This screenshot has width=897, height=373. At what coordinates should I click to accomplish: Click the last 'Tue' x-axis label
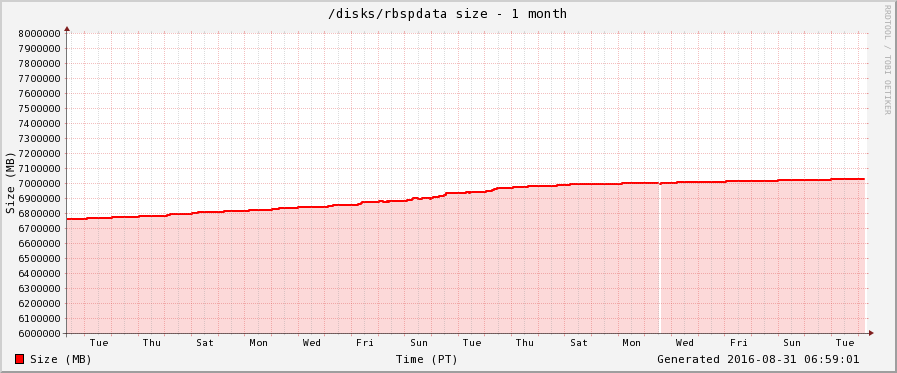point(845,343)
